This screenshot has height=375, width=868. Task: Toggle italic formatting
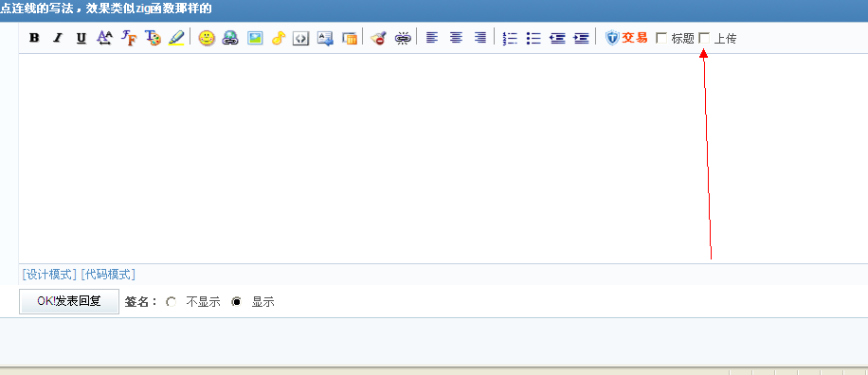coord(58,38)
